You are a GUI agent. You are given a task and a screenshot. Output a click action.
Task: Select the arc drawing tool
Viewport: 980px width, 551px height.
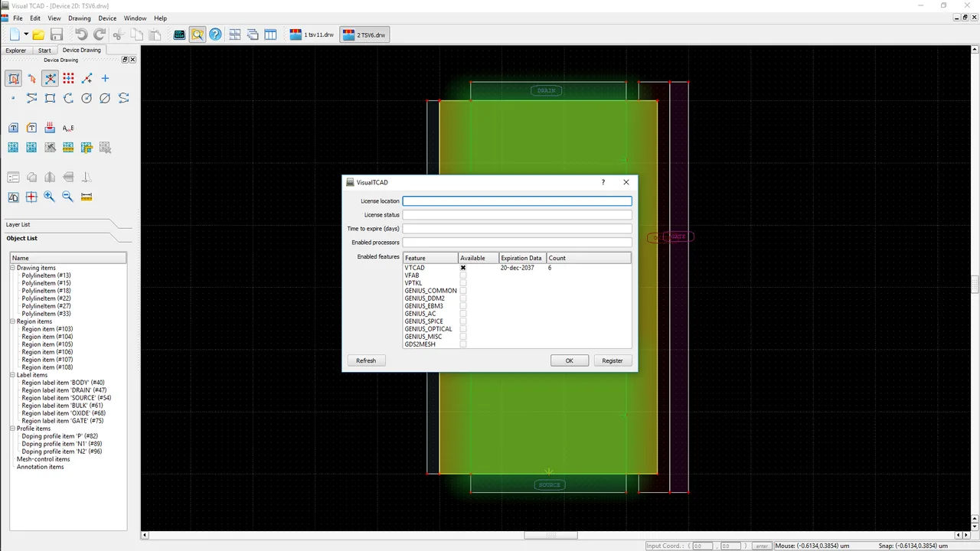(68, 98)
